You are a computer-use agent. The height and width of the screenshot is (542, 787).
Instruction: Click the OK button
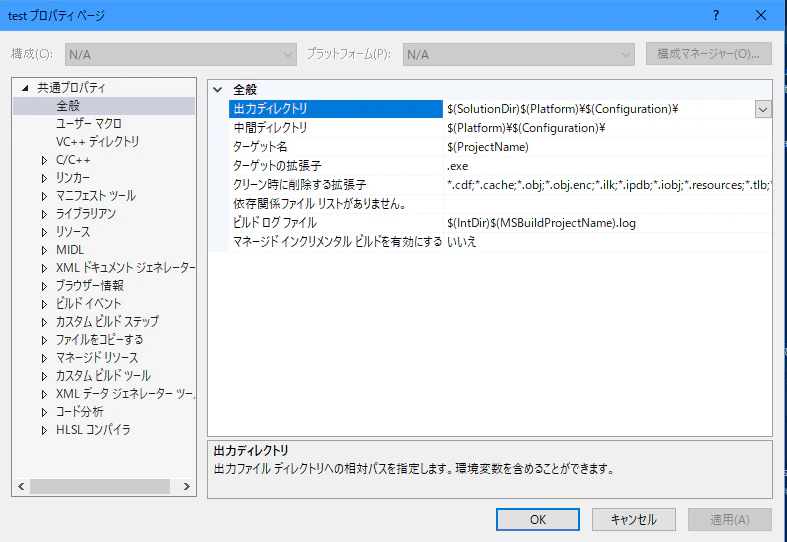coord(538,519)
